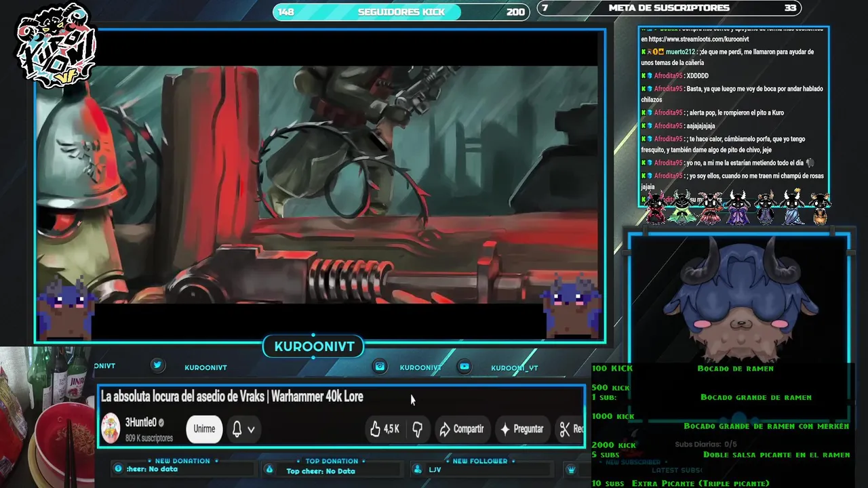The height and width of the screenshot is (488, 868).
Task: Click the Compartir share button
Action: [x=461, y=429]
